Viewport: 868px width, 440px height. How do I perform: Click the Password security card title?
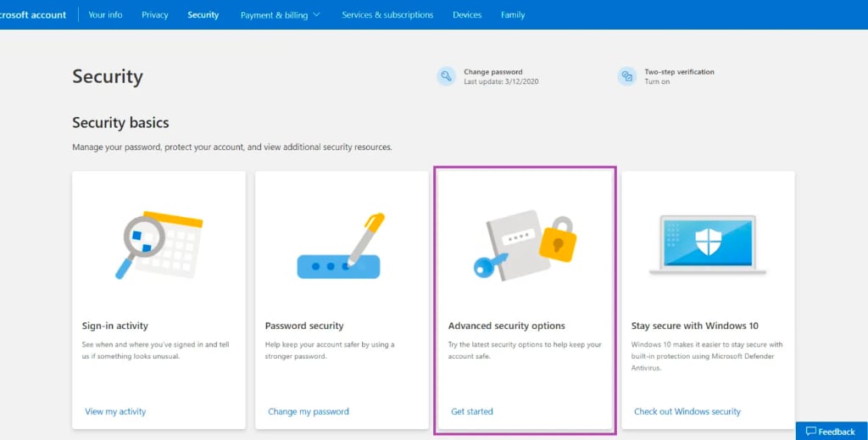click(304, 326)
